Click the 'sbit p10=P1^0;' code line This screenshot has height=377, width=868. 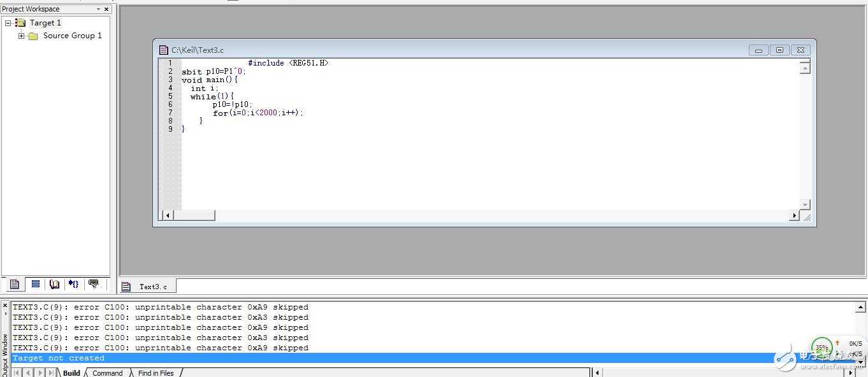213,71
